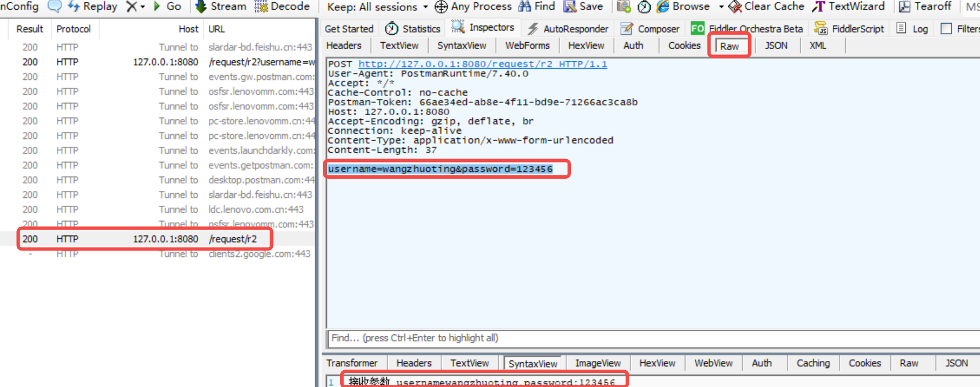
Task: Replay the selected session
Action: pos(93,6)
